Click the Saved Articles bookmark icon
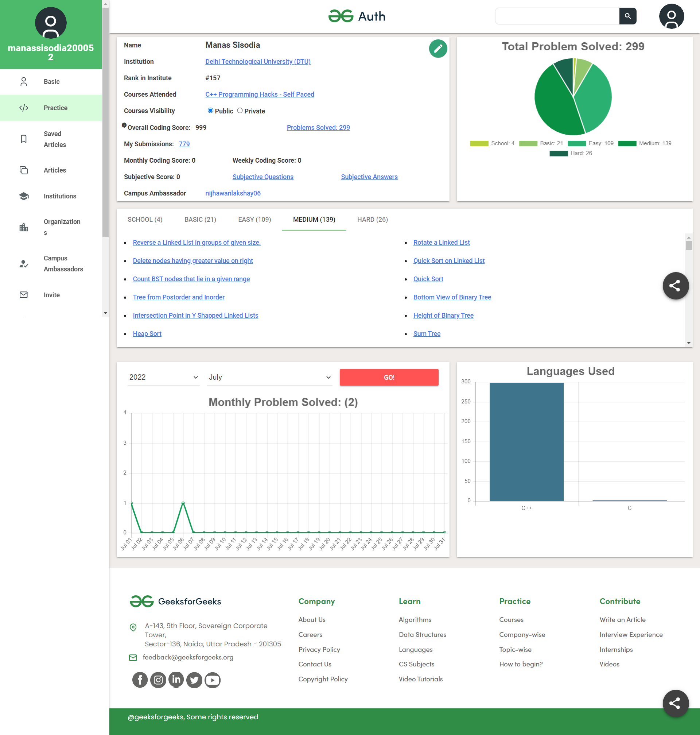 (x=23, y=139)
